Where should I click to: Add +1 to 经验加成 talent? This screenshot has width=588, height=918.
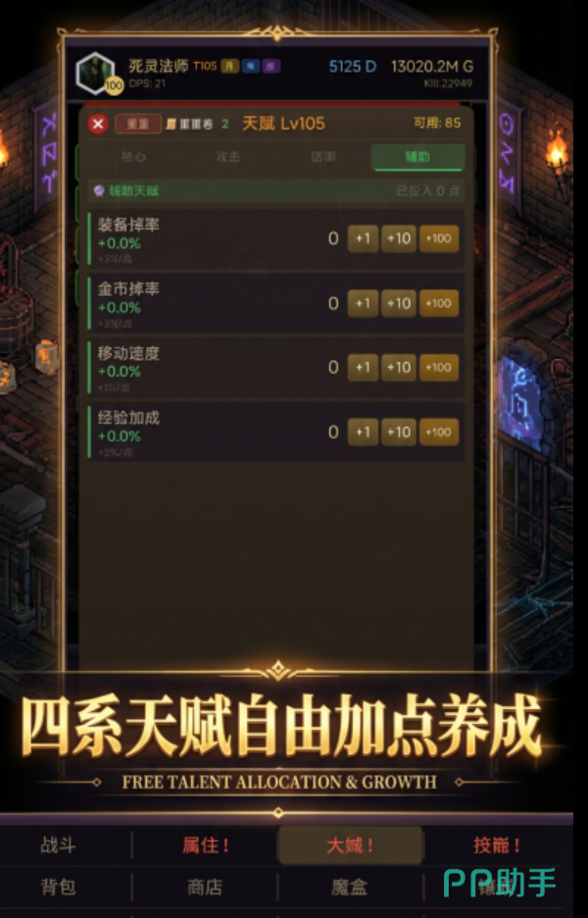(363, 433)
